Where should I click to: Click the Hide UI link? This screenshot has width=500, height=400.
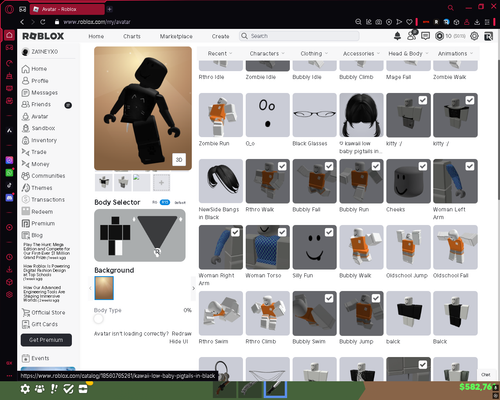point(179,341)
